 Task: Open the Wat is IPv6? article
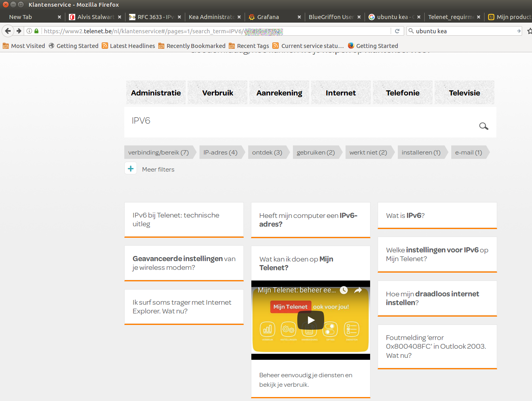coord(437,216)
